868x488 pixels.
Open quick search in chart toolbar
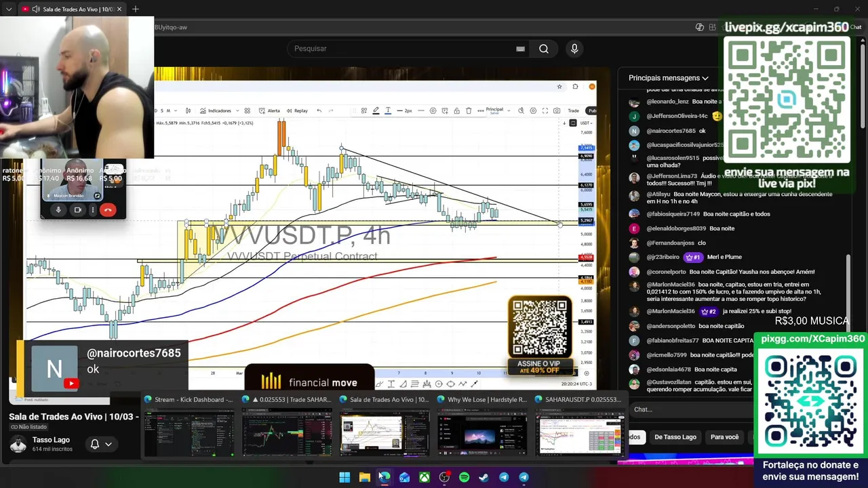[521, 110]
